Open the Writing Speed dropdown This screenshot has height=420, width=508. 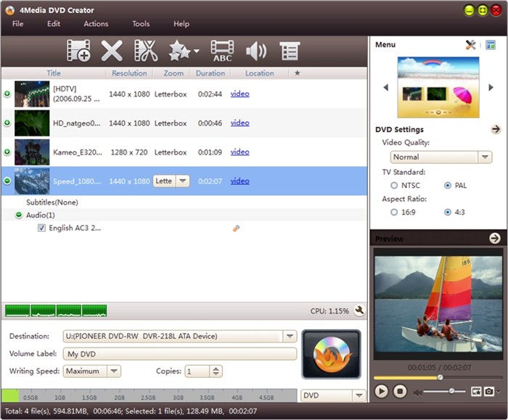[x=114, y=371]
